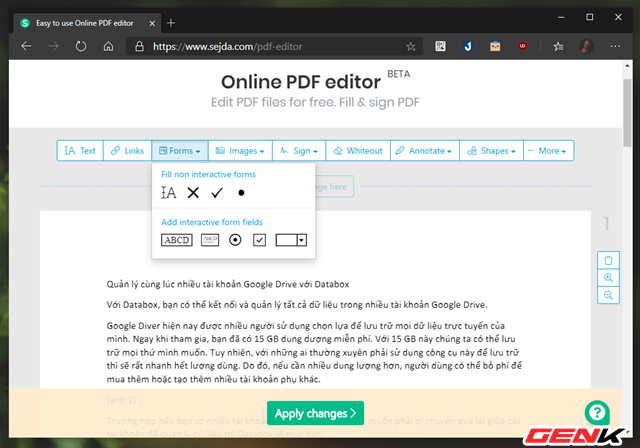Open a new browser tab
The image size is (640, 448).
click(171, 23)
